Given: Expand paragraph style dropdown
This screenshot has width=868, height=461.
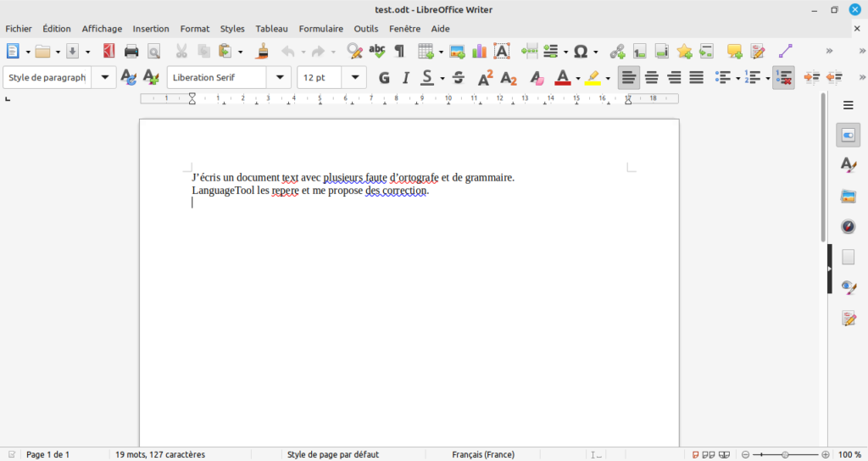Looking at the screenshot, I should [104, 77].
